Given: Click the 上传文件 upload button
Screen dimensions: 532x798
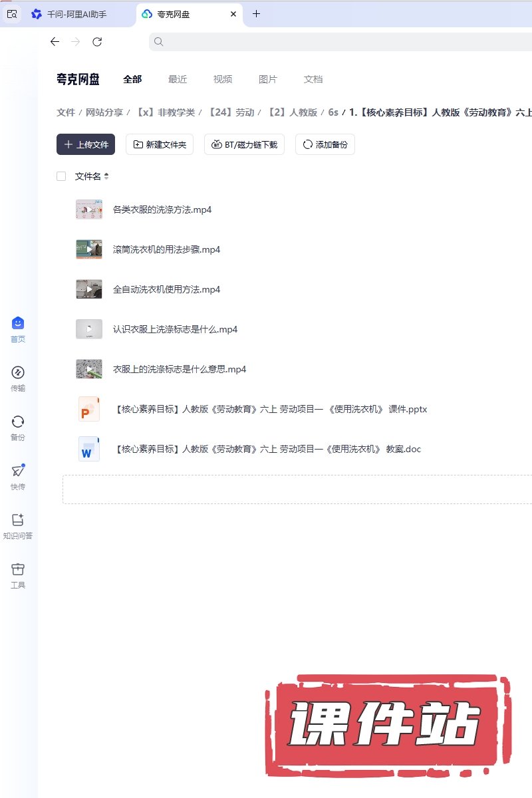Looking at the screenshot, I should (x=86, y=144).
